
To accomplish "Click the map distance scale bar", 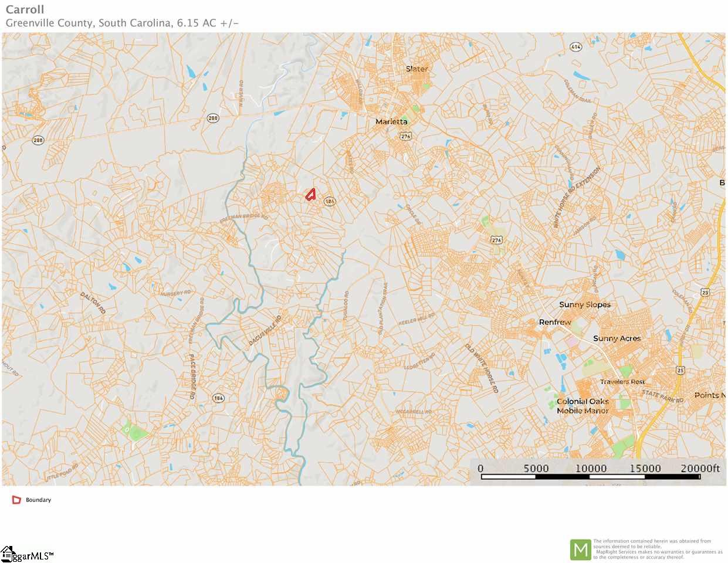I will point(591,477).
